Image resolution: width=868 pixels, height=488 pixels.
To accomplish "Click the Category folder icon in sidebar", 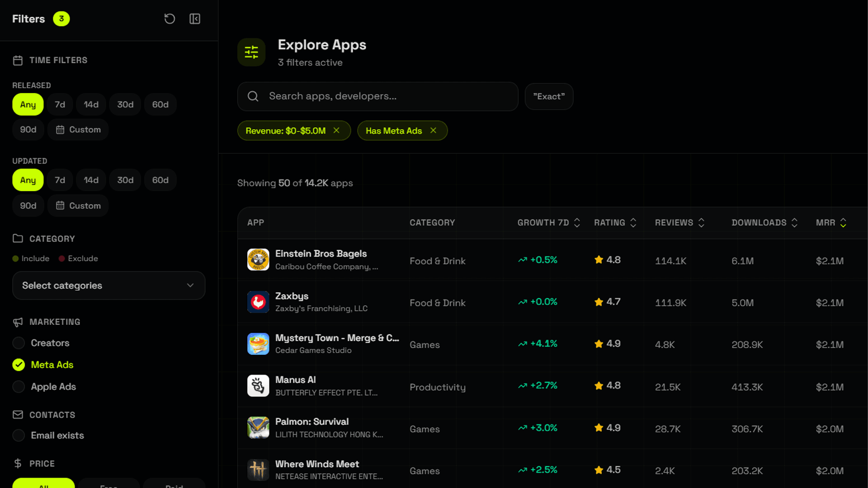I will click(x=18, y=239).
